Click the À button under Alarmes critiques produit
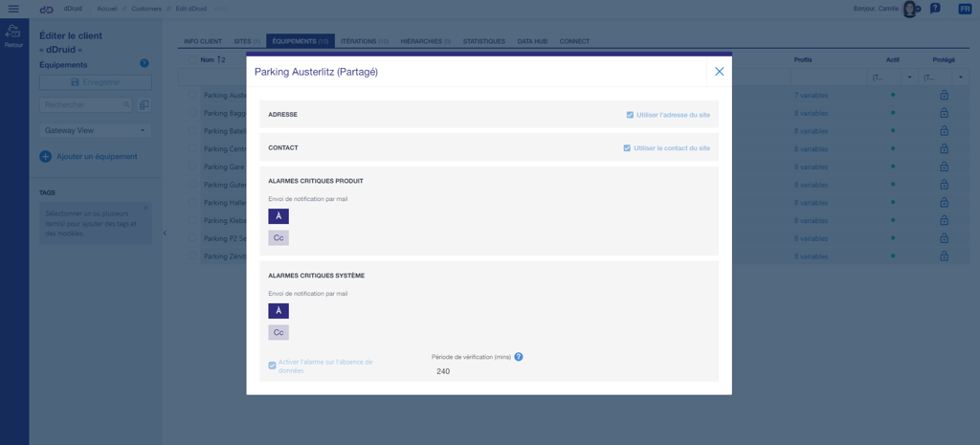Viewport: 980px width, 445px height. point(278,216)
